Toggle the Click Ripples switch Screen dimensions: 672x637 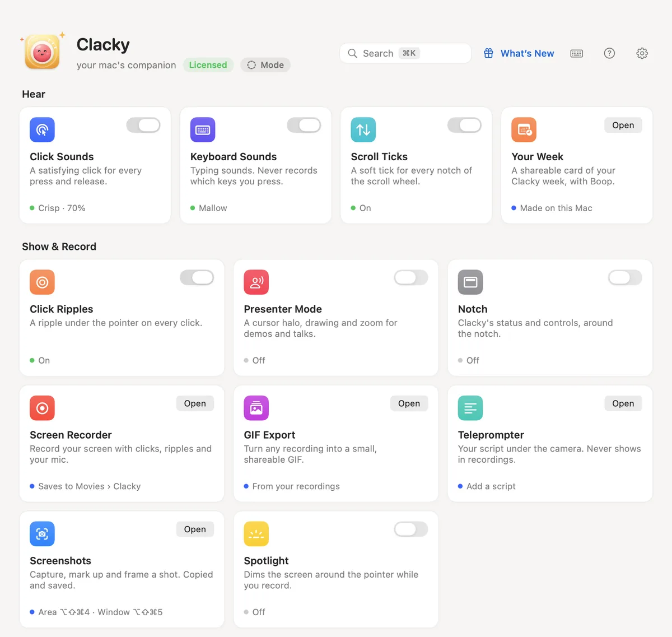pyautogui.click(x=197, y=277)
